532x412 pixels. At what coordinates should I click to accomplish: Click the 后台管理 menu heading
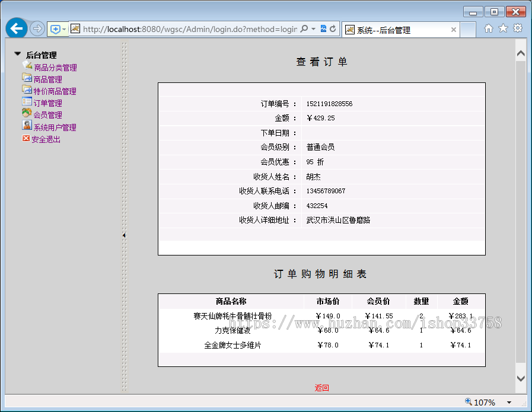coord(42,54)
